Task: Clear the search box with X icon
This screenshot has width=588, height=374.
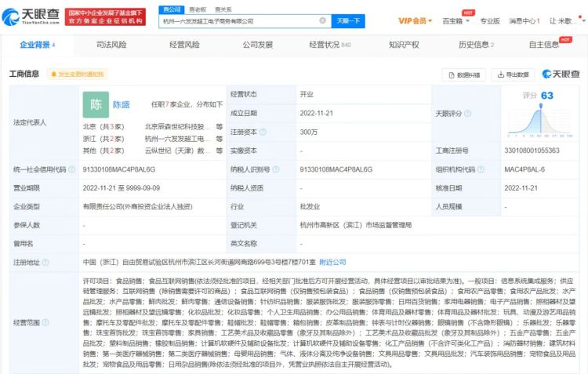Action: click(322, 21)
